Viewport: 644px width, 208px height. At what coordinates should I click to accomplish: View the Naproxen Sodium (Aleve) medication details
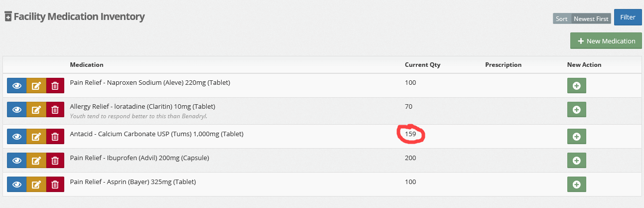17,86
